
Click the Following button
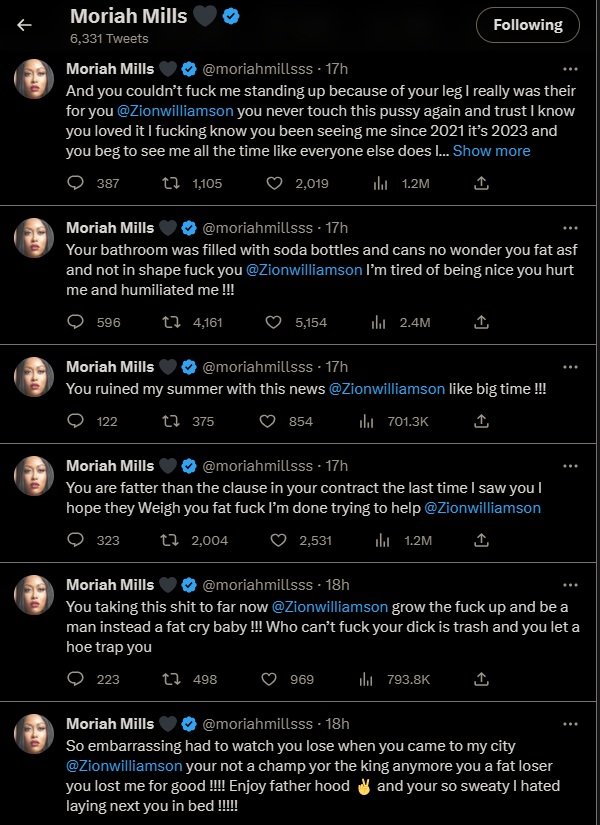coord(527,25)
